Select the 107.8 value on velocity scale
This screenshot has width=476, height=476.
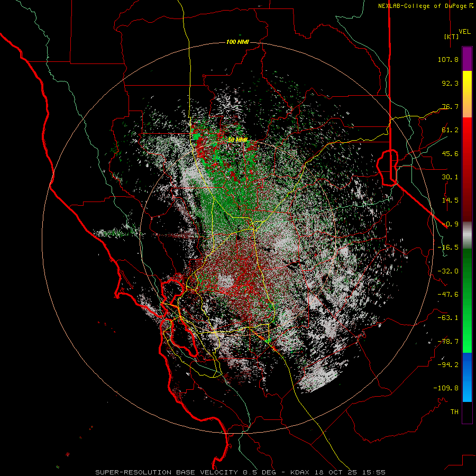click(x=448, y=59)
